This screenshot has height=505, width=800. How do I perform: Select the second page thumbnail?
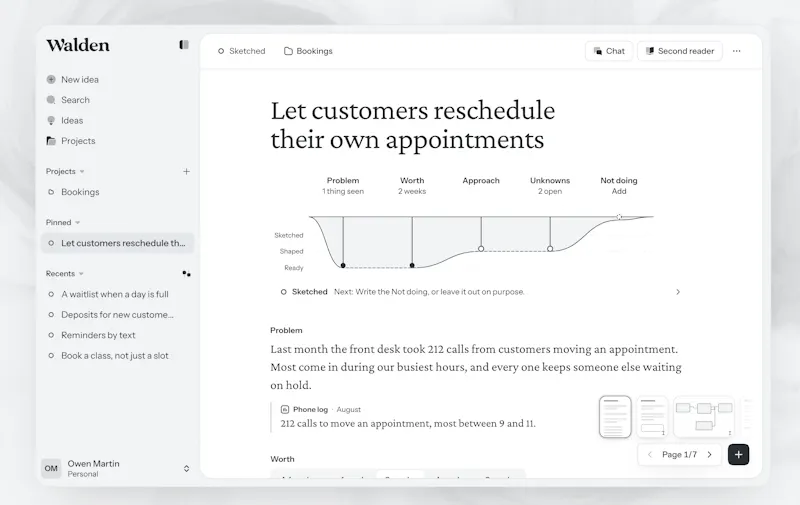(653, 417)
